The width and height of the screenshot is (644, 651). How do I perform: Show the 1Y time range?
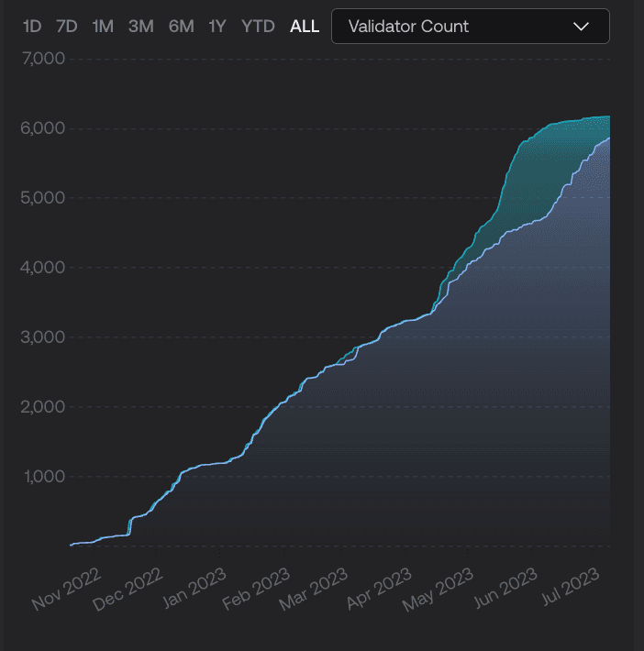coord(217,27)
